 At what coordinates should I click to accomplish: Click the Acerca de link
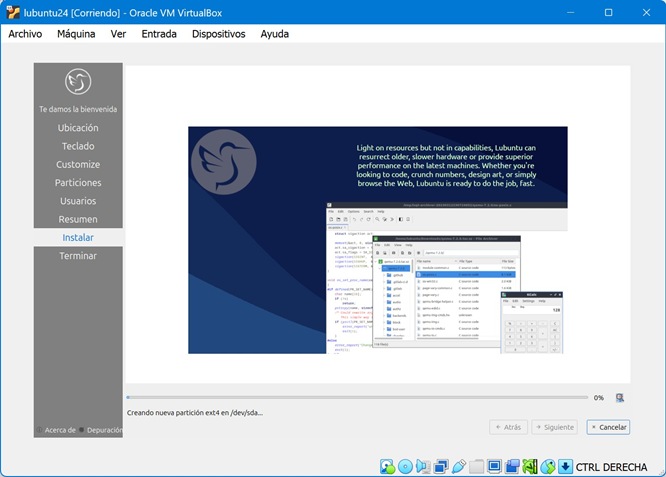(x=58, y=430)
